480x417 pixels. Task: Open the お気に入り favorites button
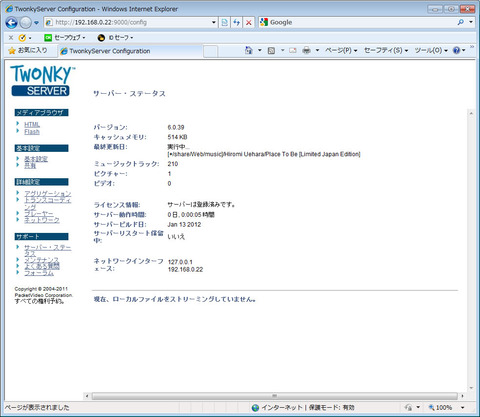click(x=28, y=50)
